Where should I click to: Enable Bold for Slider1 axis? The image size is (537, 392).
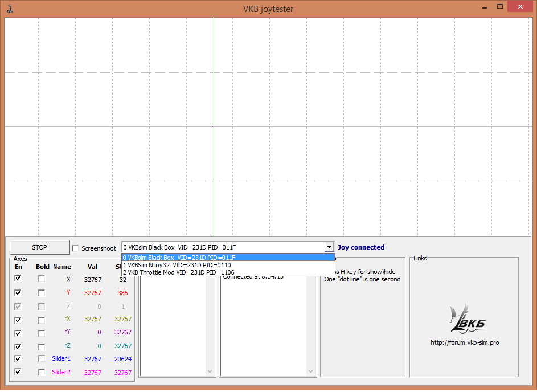(42, 358)
